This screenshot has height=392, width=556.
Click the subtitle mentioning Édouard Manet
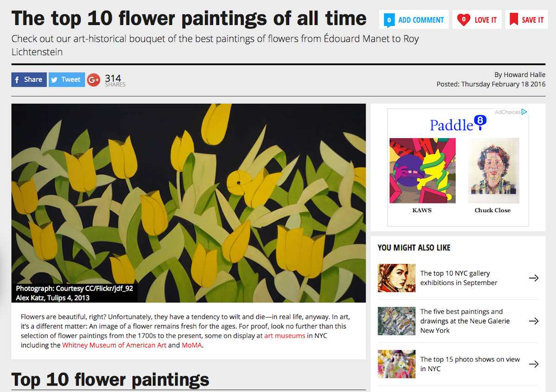click(x=215, y=45)
